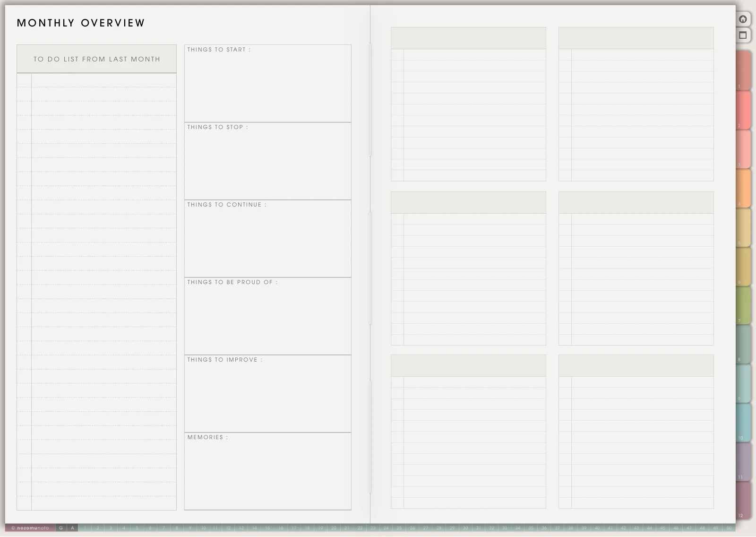The width and height of the screenshot is (756, 537).
Task: Go to the A tab in the bottom bar
Action: [72, 528]
